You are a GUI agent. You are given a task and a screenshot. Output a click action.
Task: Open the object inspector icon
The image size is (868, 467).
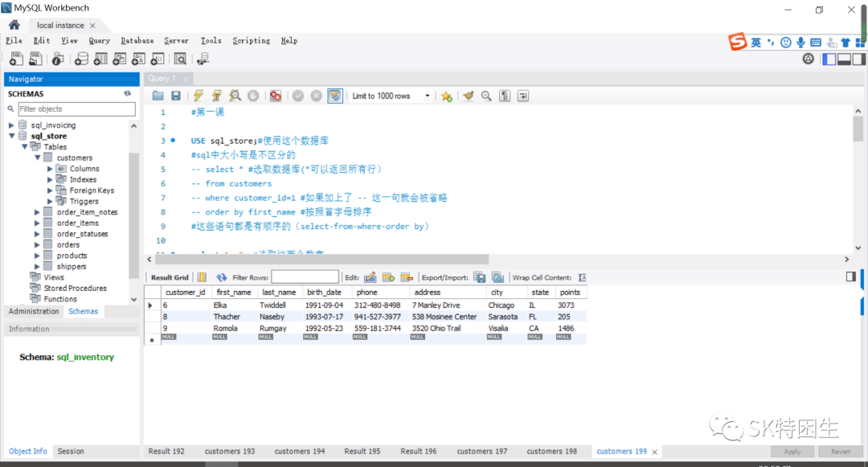58,59
